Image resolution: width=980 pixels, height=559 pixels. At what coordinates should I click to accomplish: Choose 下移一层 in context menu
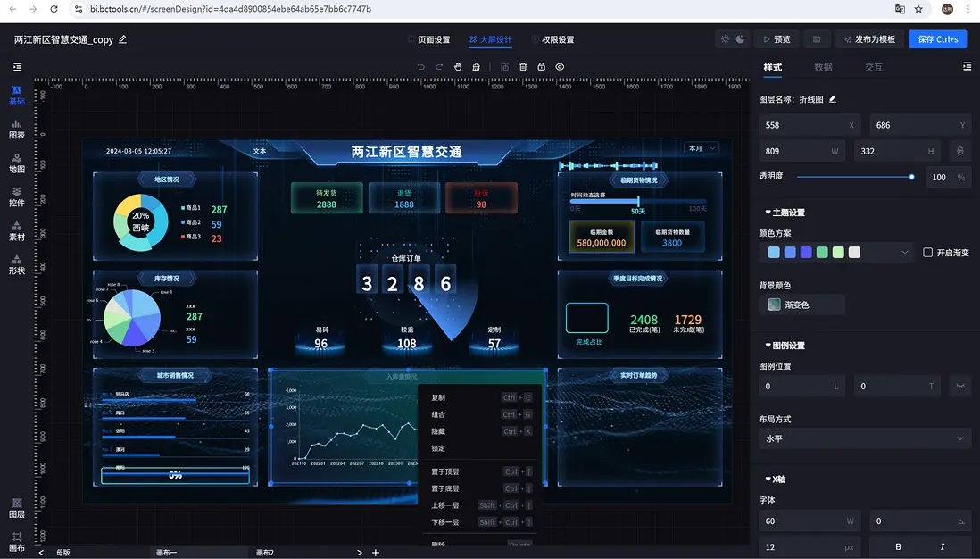coord(481,522)
